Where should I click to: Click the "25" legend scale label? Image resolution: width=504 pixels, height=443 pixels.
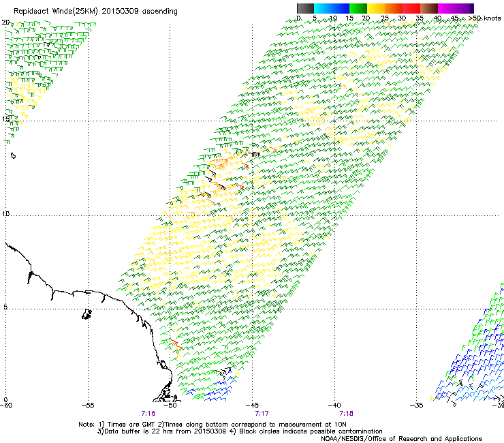tap(385, 18)
